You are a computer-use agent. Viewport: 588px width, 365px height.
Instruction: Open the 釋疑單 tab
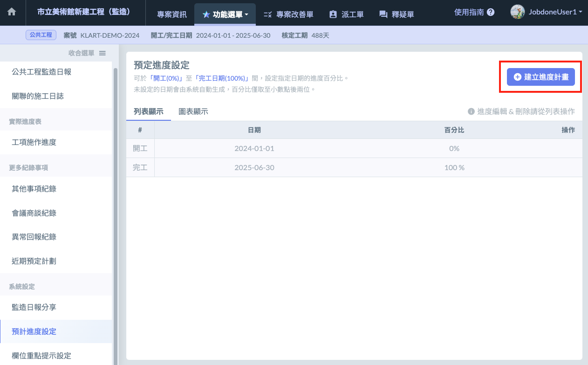pos(397,14)
